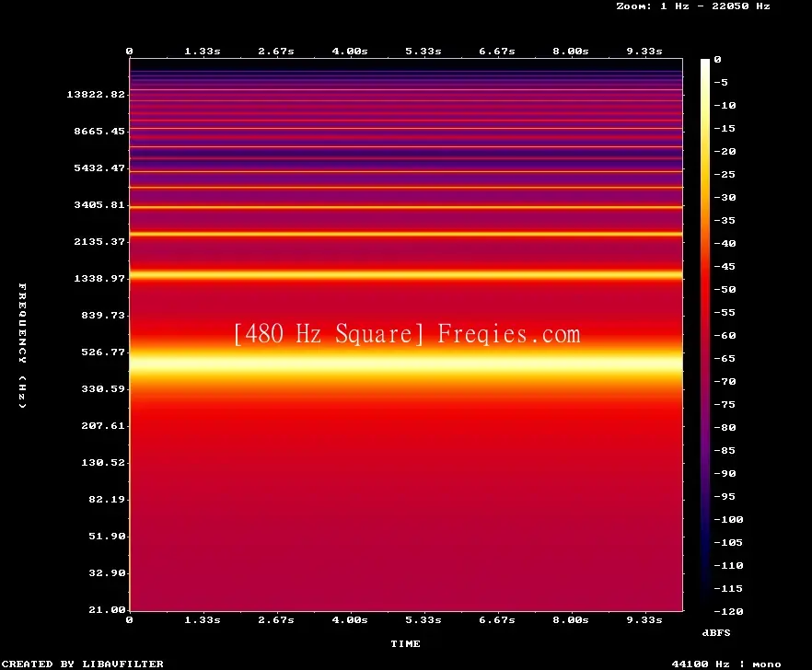Click the 839.73 frequency axis label
Image resolution: width=812 pixels, height=670 pixels.
click(103, 315)
